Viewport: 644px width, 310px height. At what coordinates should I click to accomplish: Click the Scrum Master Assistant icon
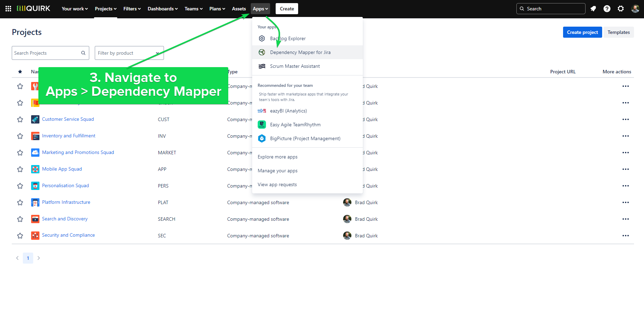pyautogui.click(x=262, y=66)
